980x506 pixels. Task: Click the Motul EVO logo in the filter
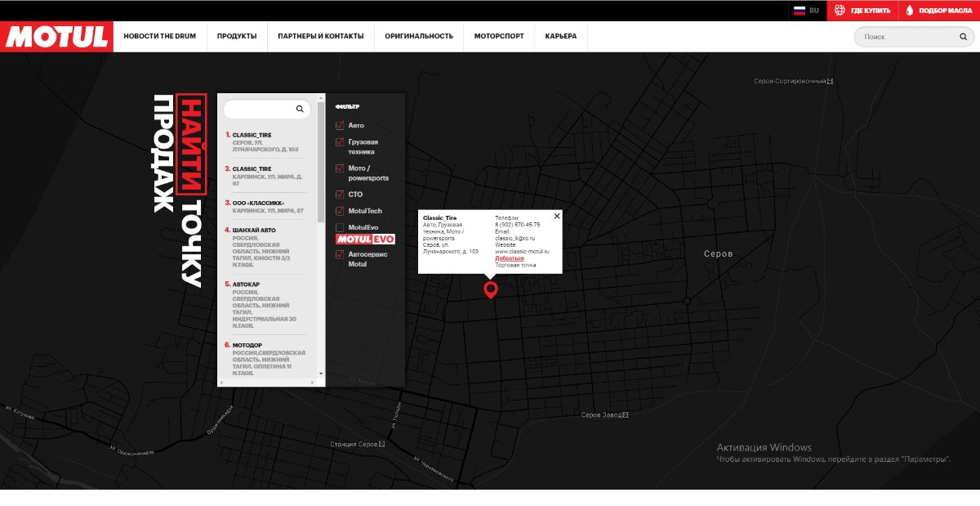(365, 240)
